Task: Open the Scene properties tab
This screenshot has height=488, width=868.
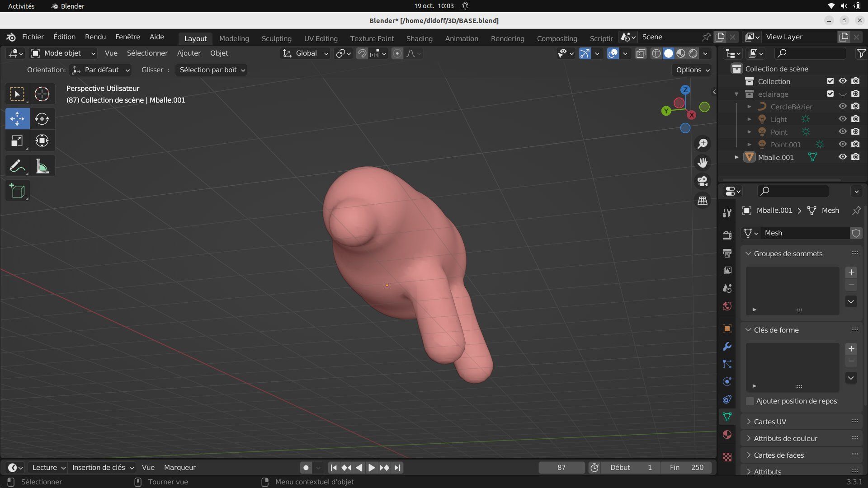Action: pos(727,288)
